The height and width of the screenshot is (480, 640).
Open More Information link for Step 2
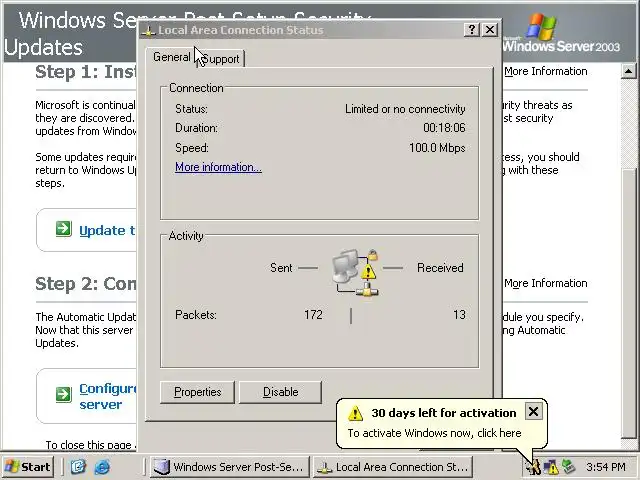[x=546, y=283]
